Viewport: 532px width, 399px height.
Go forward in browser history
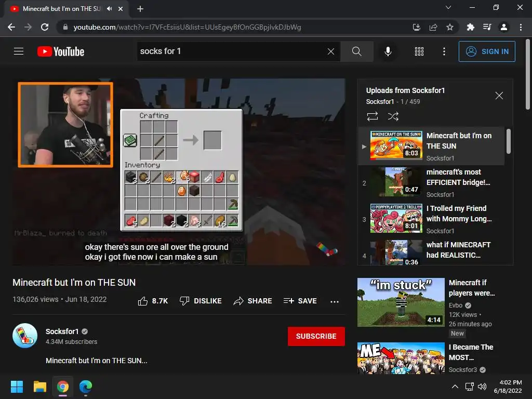28,27
